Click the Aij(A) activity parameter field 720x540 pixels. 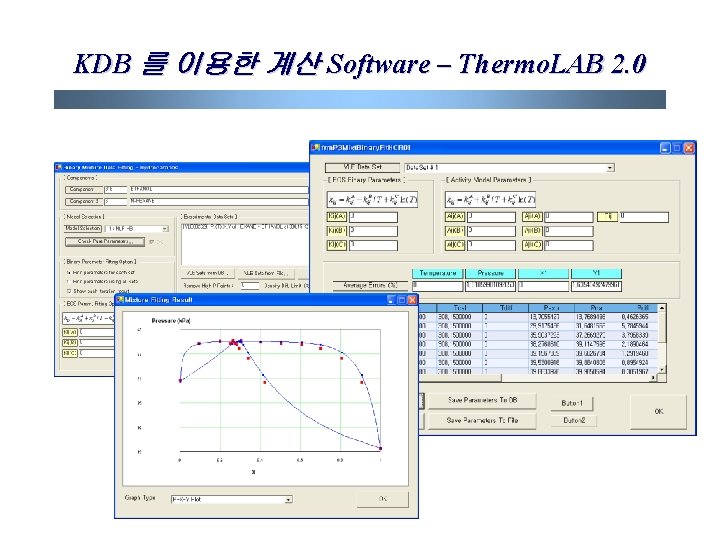[x=491, y=217]
